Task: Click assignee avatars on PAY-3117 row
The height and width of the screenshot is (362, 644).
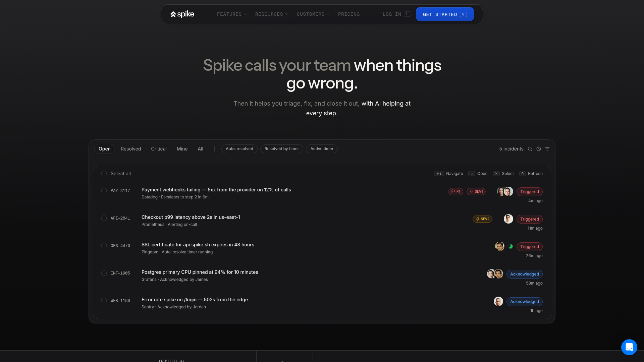Action: tap(505, 191)
